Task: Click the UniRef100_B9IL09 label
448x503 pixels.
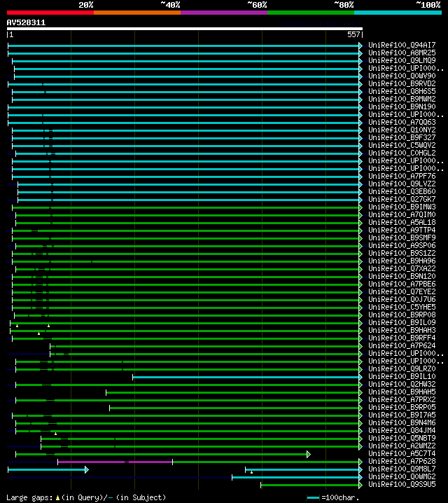Action: click(402, 322)
